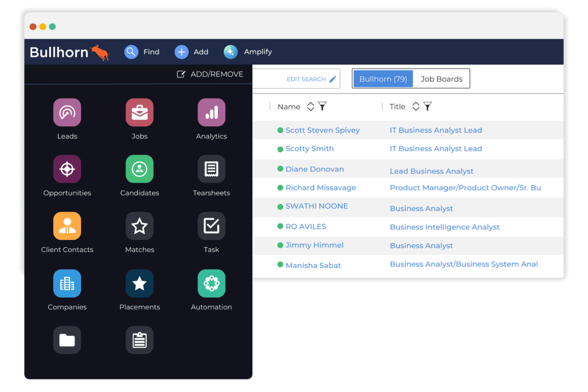Open Scott Steven Spivey's record
The height and width of the screenshot is (392, 588).
tap(323, 130)
